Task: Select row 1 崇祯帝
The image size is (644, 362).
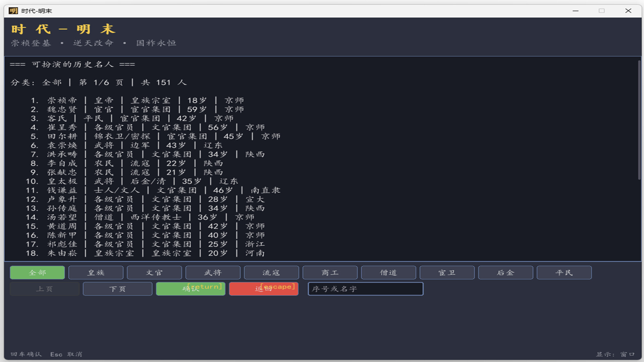Action: click(x=138, y=100)
